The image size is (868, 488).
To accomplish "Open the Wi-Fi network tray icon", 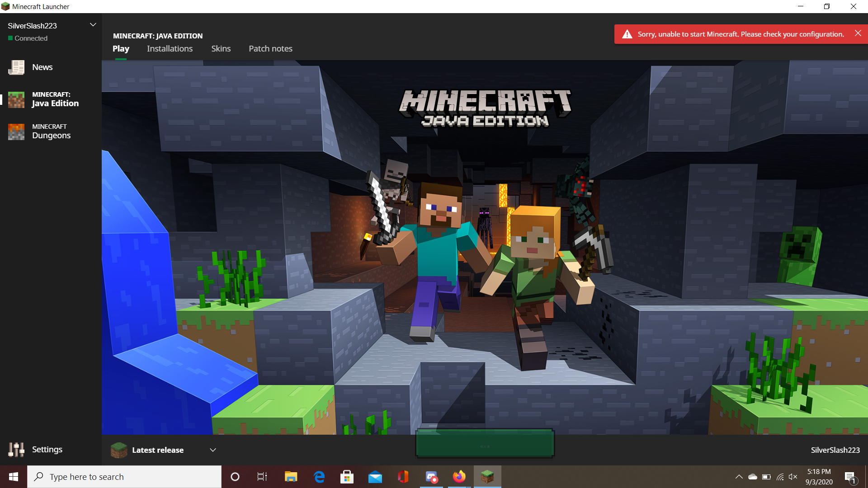I will point(780,477).
